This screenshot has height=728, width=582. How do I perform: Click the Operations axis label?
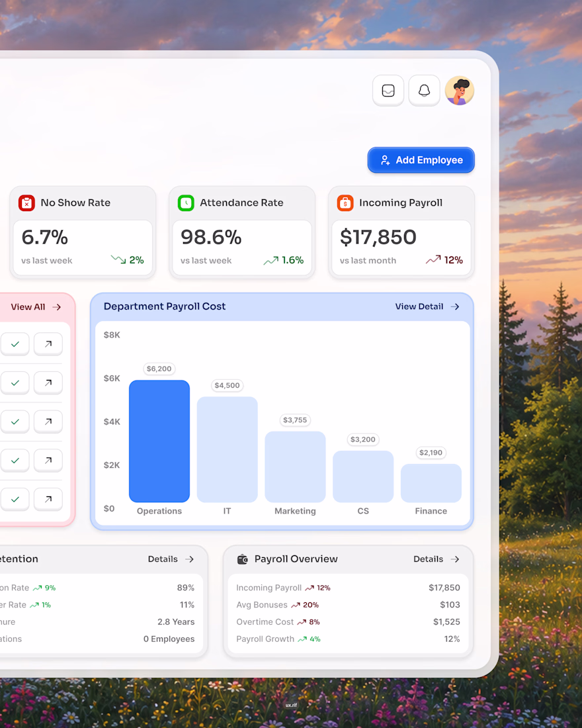click(x=159, y=511)
